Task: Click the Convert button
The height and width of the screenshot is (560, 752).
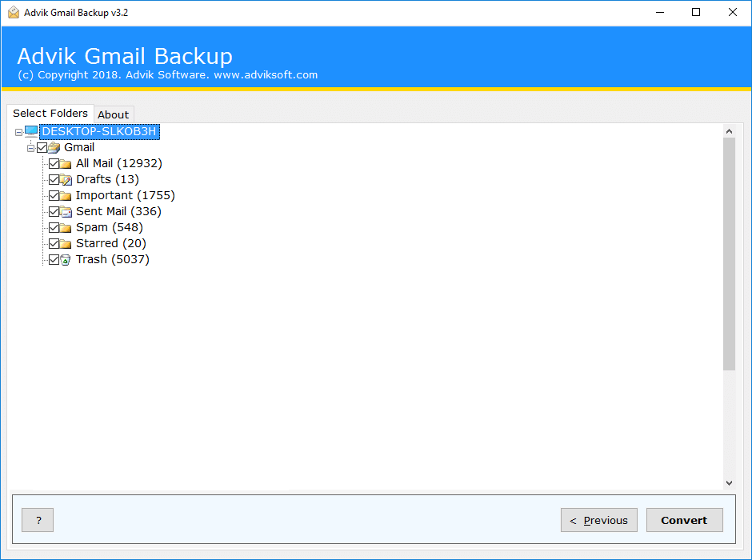Action: click(684, 520)
